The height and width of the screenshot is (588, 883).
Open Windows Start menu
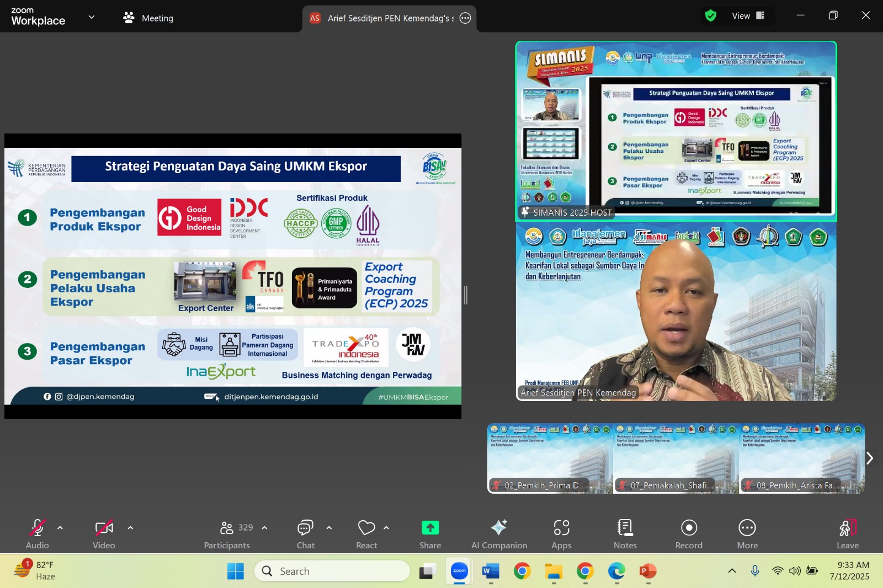pyautogui.click(x=236, y=571)
